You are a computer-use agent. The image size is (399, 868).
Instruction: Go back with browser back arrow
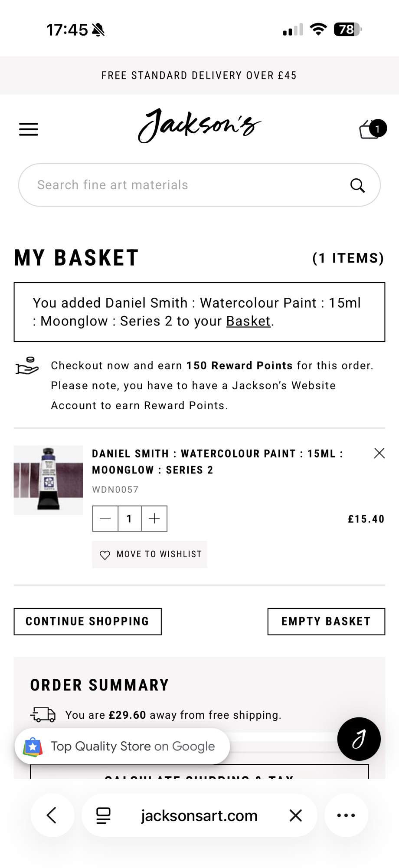point(52,815)
